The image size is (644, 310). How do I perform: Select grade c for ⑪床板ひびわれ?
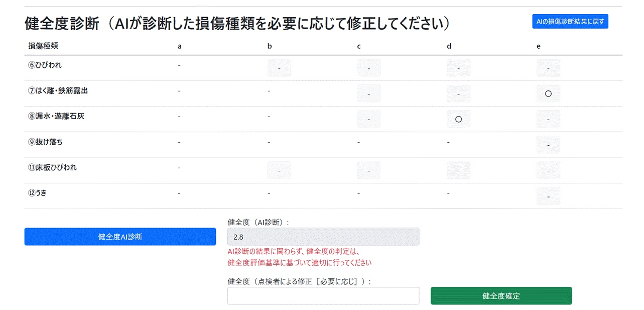369,170
